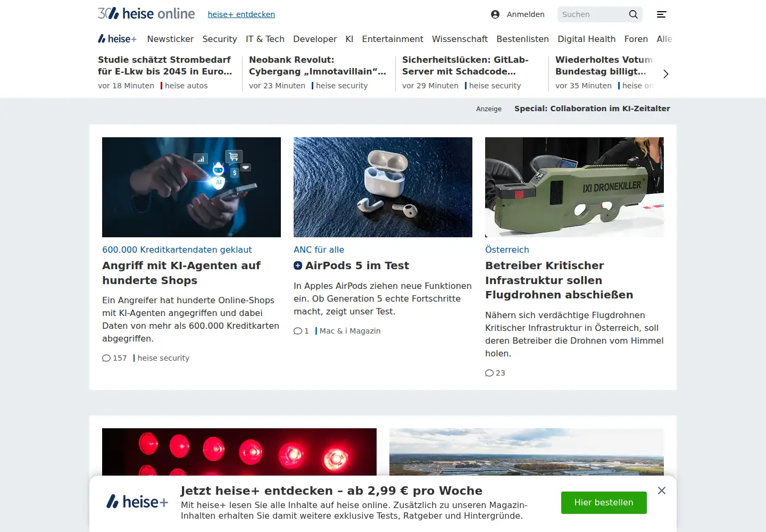Open headline Angriff mit KI-Agenten auf hunderte Shops

181,273
